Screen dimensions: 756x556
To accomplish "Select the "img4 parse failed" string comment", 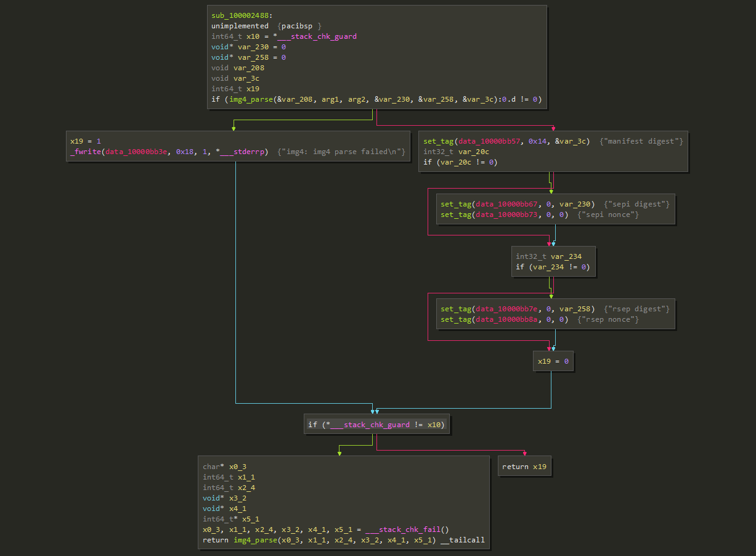I will click(x=341, y=152).
